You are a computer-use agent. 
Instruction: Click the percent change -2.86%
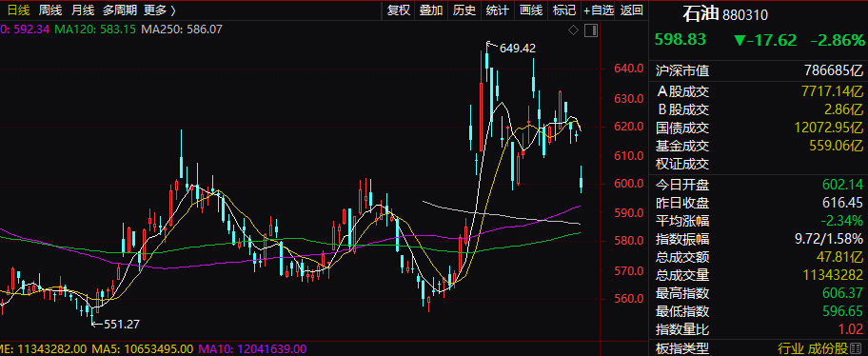pyautogui.click(x=837, y=40)
